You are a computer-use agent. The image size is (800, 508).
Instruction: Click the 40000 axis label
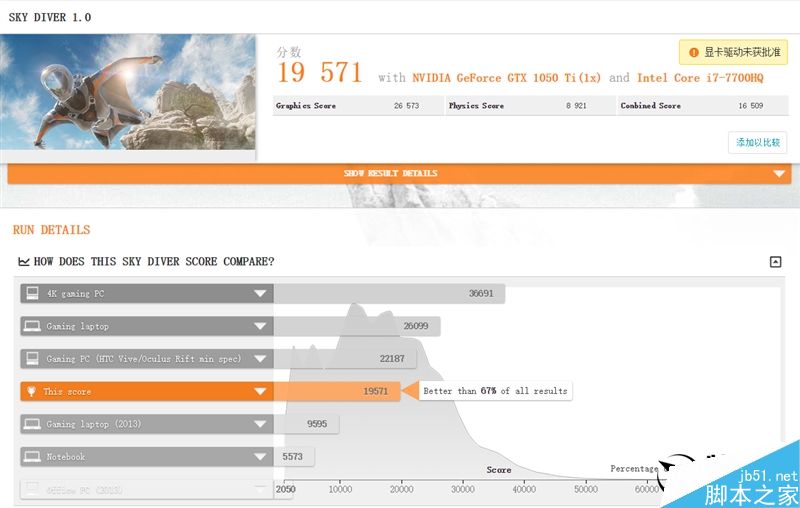pos(524,489)
